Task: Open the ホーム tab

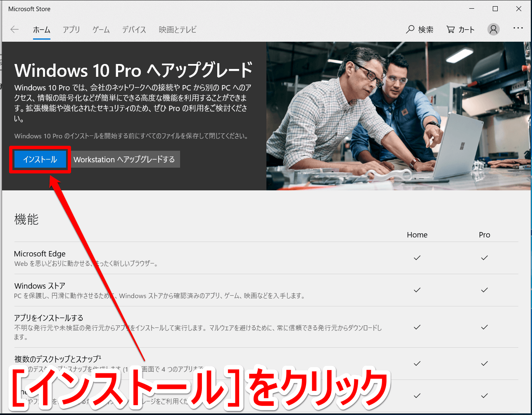Action: coord(42,30)
